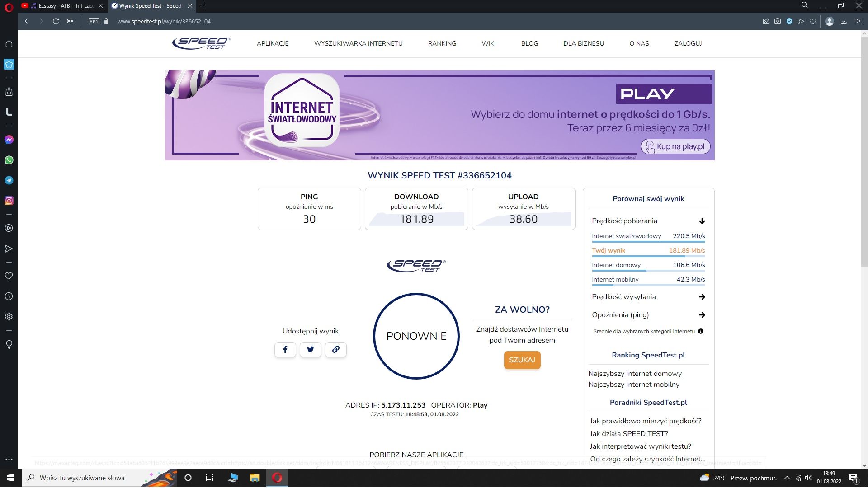The width and height of the screenshot is (868, 488).
Task: Open WYSZUKIWARKA INTERNETU menu item
Action: coord(358,43)
